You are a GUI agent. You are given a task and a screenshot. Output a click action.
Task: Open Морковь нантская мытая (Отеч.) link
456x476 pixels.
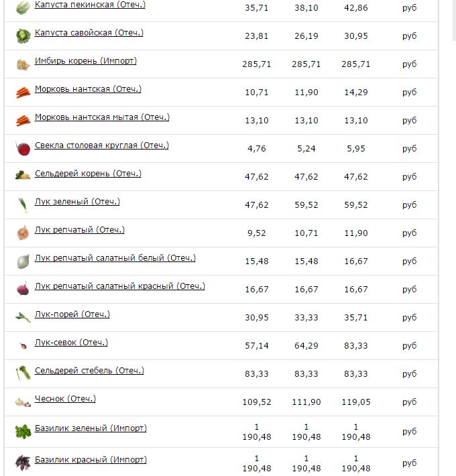click(102, 117)
